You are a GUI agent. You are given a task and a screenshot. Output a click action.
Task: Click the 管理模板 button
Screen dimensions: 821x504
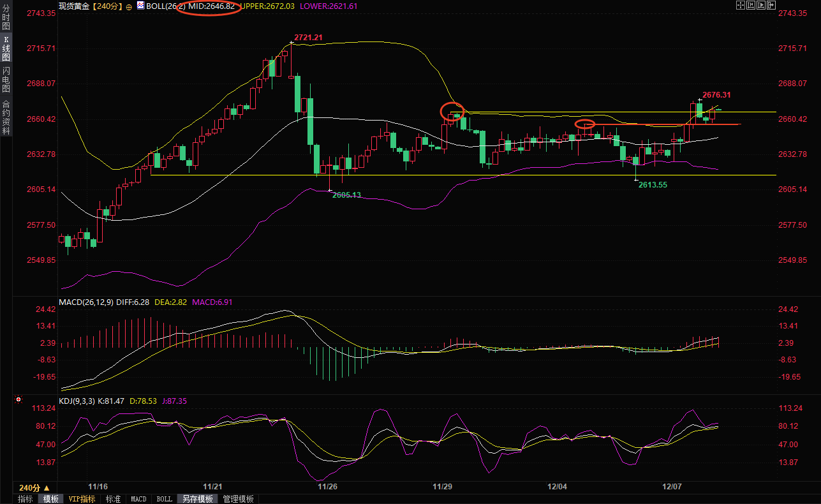coord(238,499)
